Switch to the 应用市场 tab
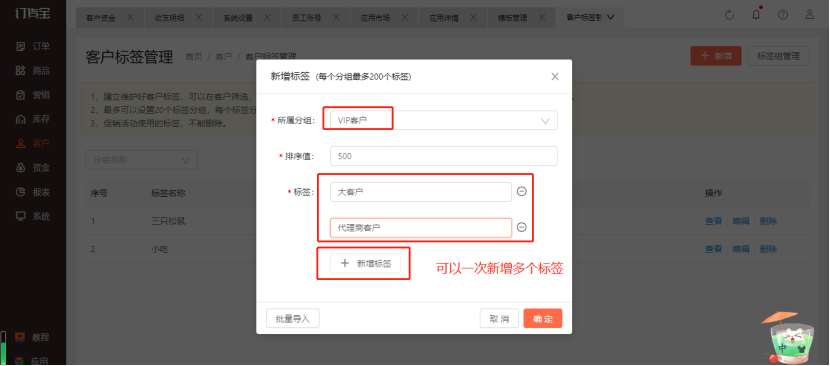This screenshot has width=830, height=366. (384, 17)
